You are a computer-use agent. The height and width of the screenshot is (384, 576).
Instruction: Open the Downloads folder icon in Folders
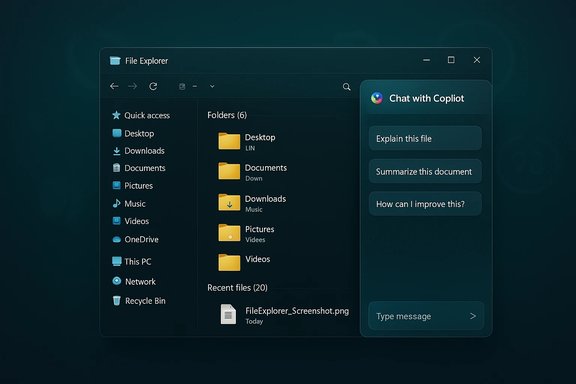tap(229, 202)
